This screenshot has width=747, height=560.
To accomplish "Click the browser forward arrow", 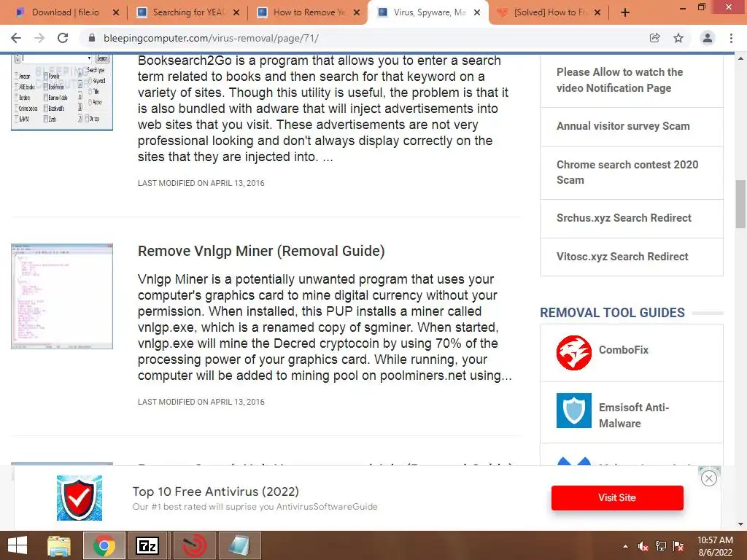I will 39,38.
